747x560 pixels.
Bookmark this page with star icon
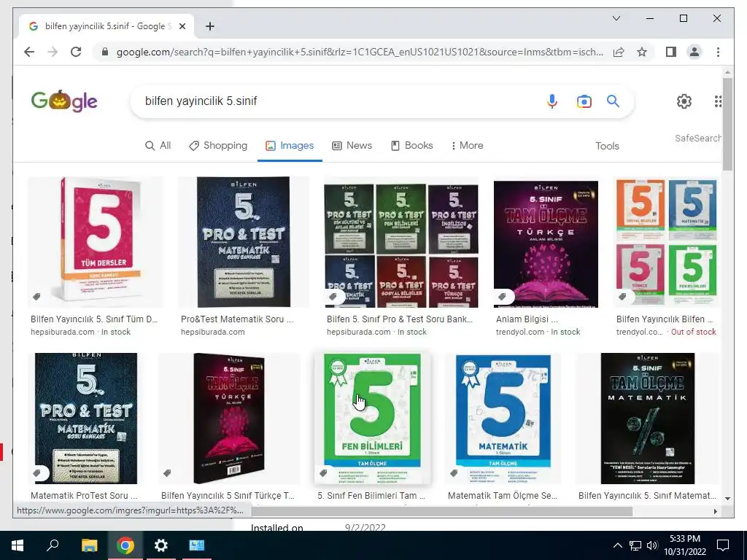click(x=642, y=52)
